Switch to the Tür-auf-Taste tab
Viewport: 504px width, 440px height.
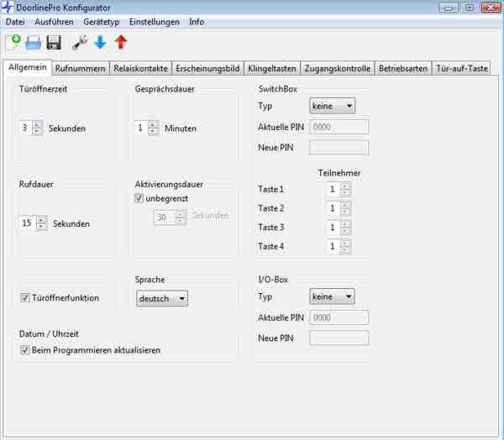tap(461, 69)
